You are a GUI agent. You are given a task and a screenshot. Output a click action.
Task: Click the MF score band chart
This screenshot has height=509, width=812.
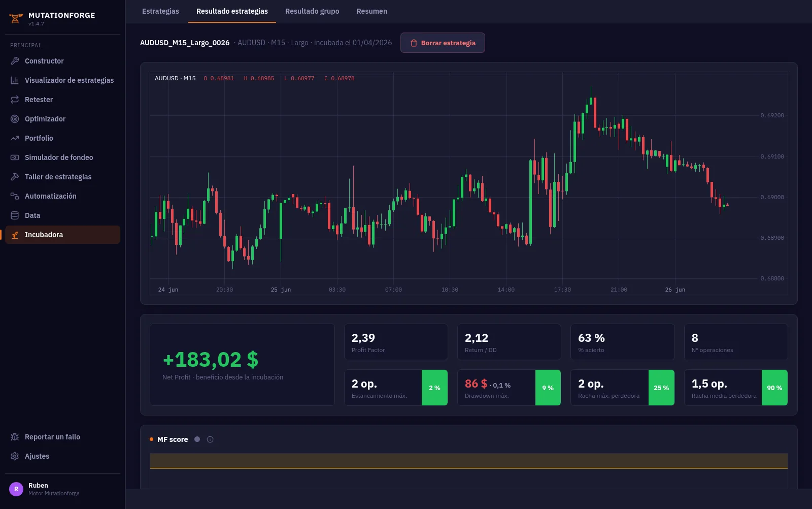point(468,470)
